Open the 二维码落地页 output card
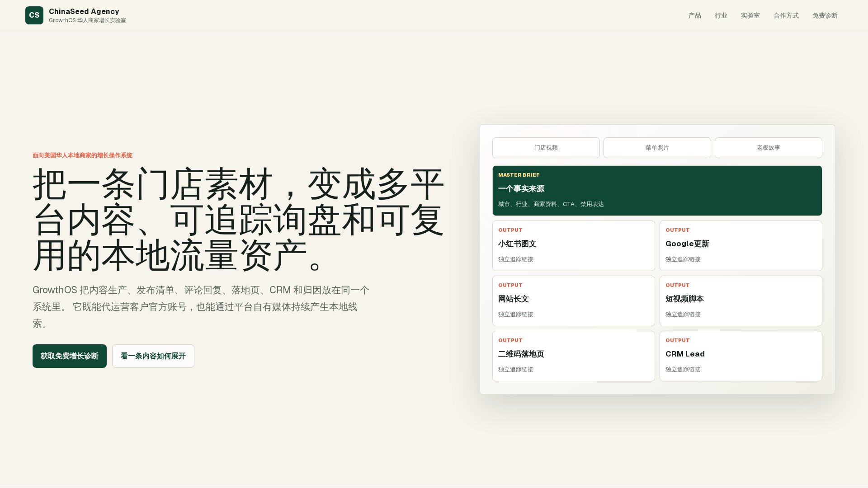The height and width of the screenshot is (488, 868). click(x=574, y=356)
